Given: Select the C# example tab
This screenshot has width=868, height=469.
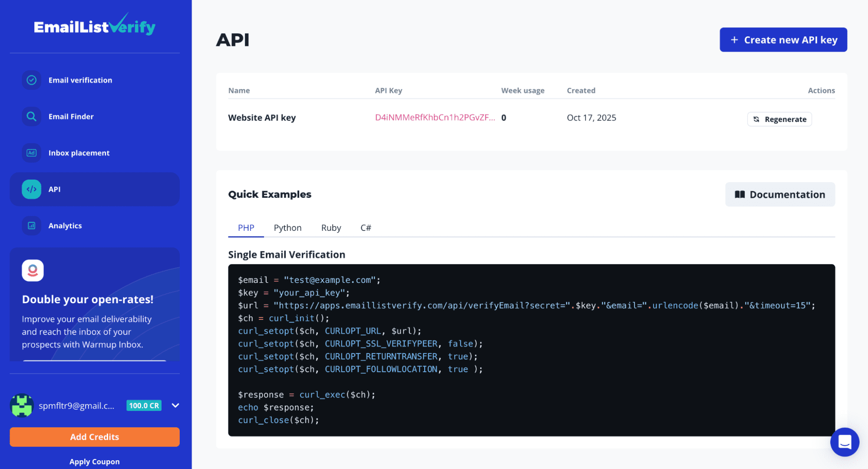Looking at the screenshot, I should point(366,228).
